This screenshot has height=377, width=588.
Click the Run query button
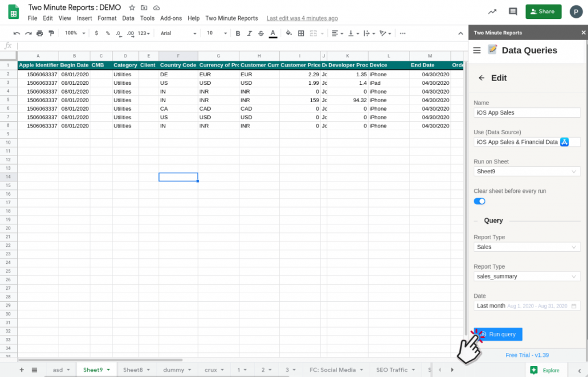tap(498, 335)
